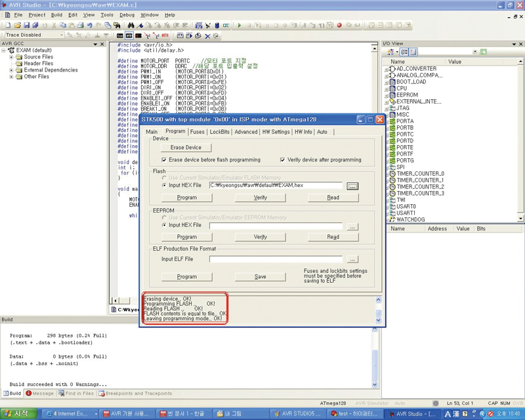Expand the Source Files tree node
This screenshot has width=525, height=420.
click(11, 57)
